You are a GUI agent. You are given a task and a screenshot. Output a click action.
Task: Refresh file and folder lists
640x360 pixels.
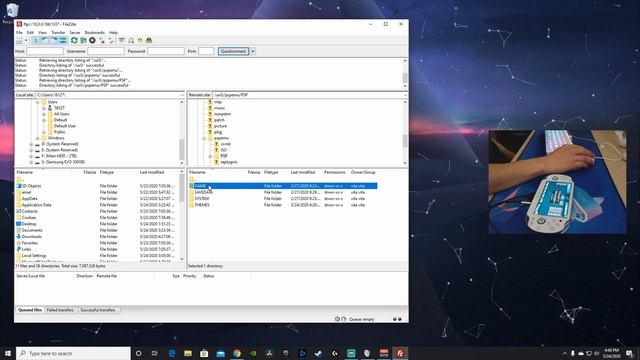point(74,40)
